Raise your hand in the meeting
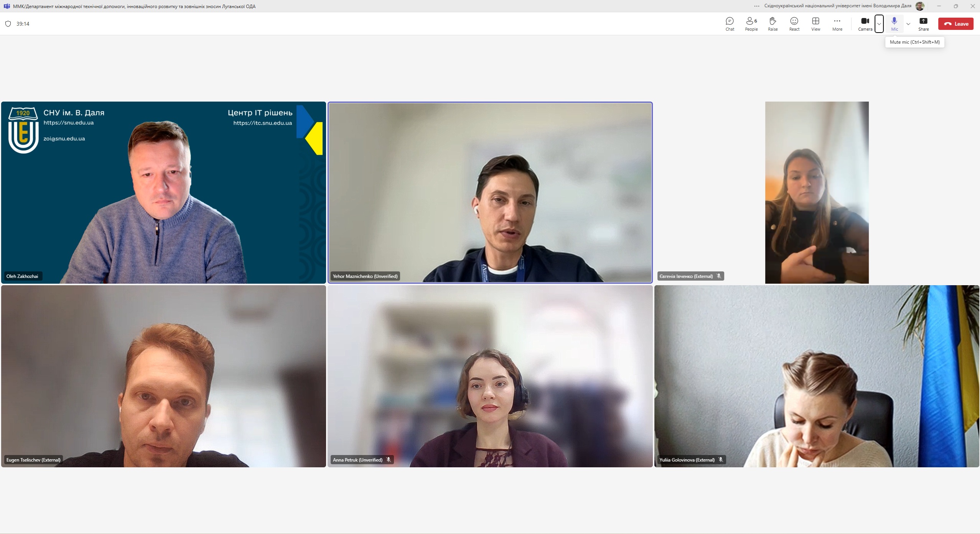Screen dimensions: 980x534 [x=772, y=24]
